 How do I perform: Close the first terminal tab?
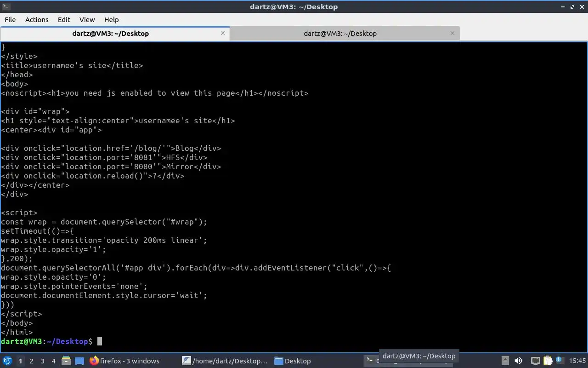[x=223, y=33]
